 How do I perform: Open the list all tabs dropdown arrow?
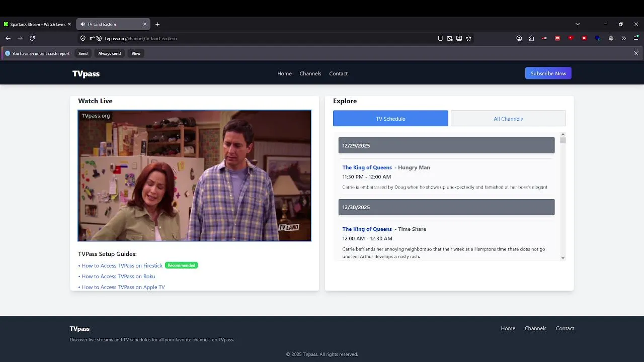click(578, 24)
